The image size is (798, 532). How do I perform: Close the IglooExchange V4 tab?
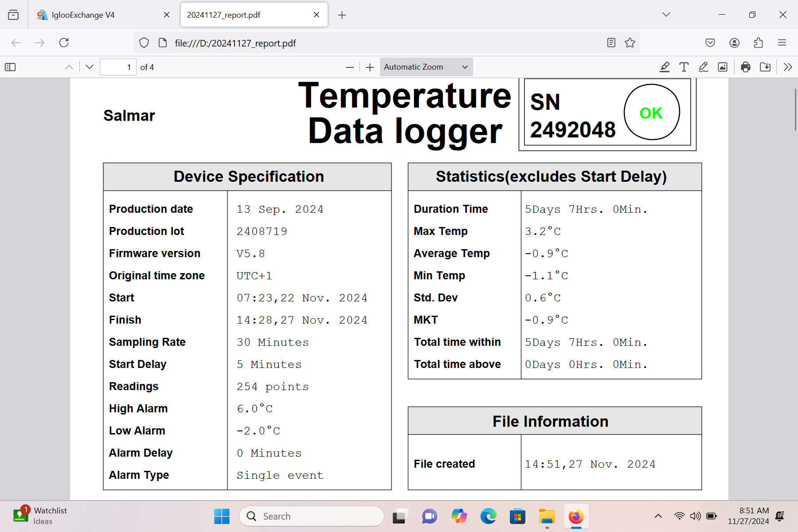click(167, 15)
